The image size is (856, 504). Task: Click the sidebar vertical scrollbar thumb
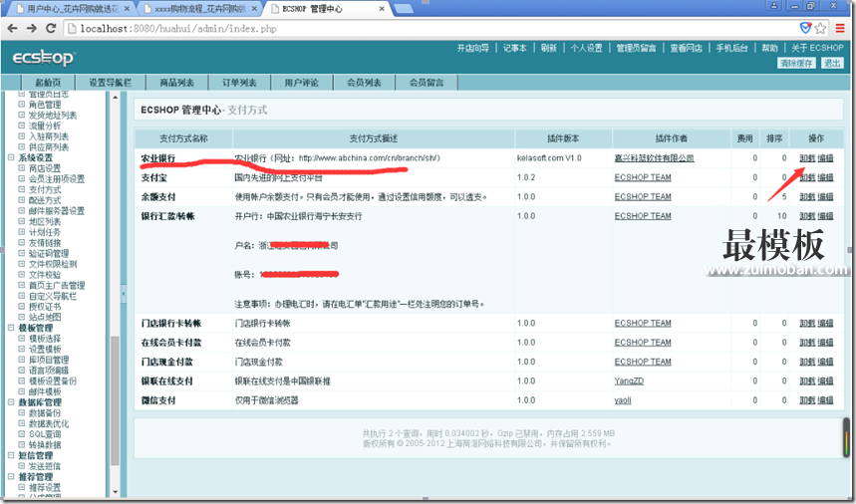(115, 400)
